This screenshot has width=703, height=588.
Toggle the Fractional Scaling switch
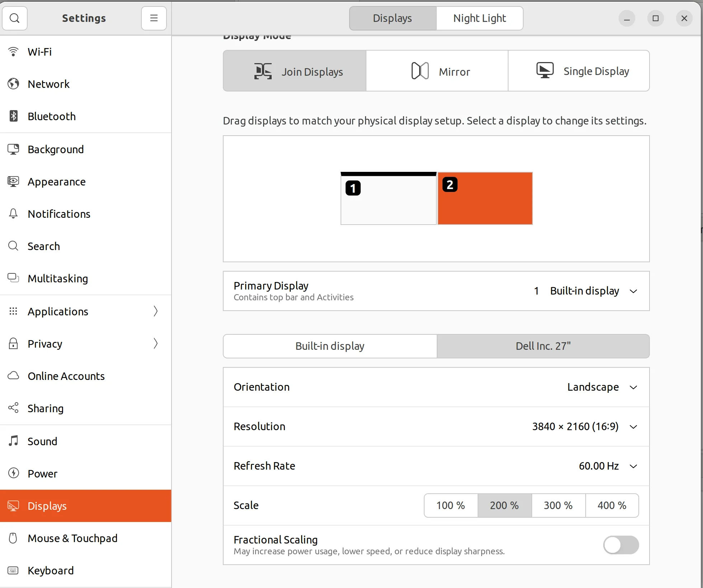[620, 545]
